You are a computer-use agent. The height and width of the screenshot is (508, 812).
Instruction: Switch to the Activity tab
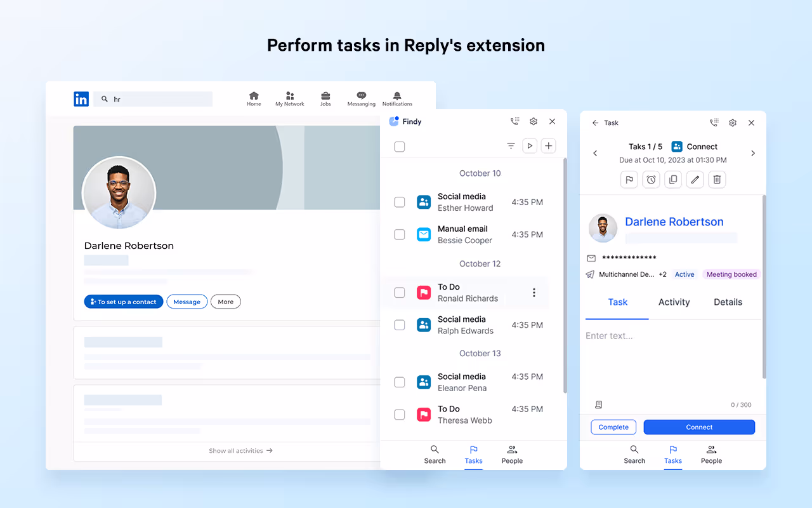[674, 302]
